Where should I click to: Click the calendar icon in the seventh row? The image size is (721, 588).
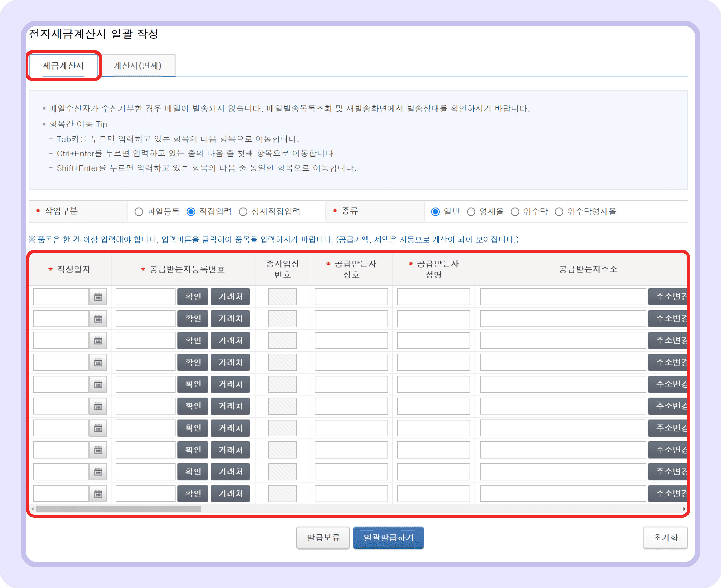point(98,427)
